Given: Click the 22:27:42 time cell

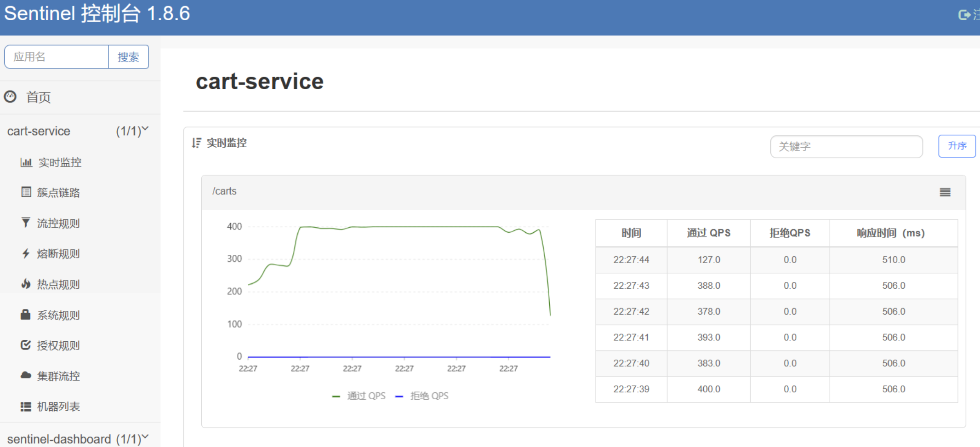Looking at the screenshot, I should tap(631, 311).
